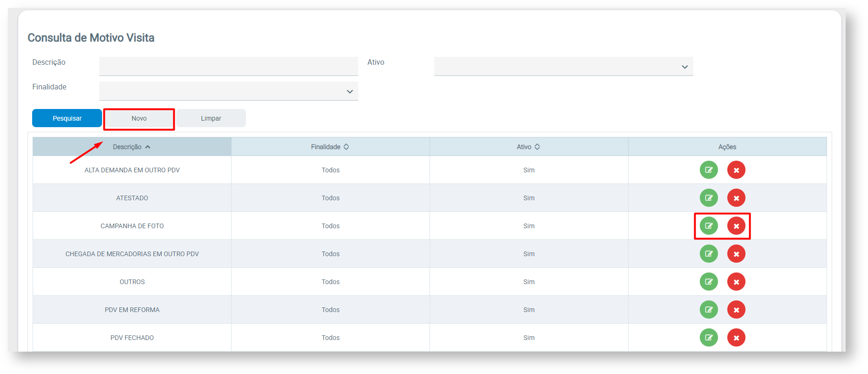Delete CHEGADA DE MERCADORIAS EM OUTRO PDV row

[x=736, y=254]
